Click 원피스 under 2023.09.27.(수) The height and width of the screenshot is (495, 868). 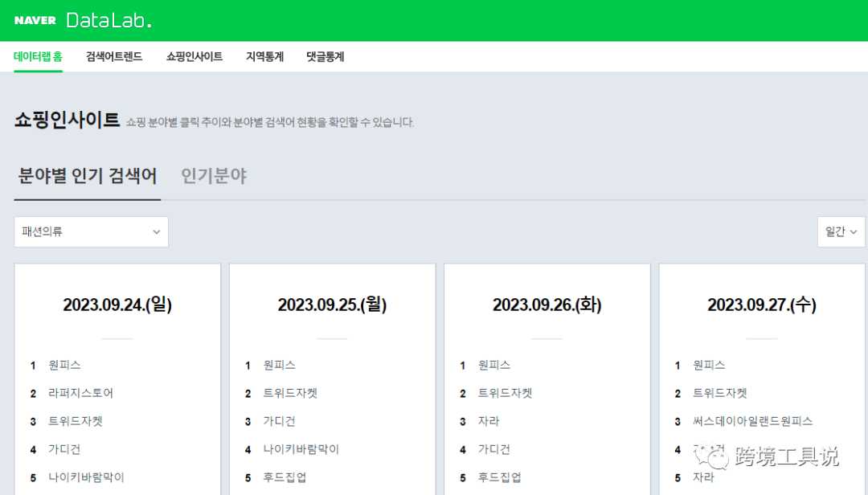click(709, 365)
